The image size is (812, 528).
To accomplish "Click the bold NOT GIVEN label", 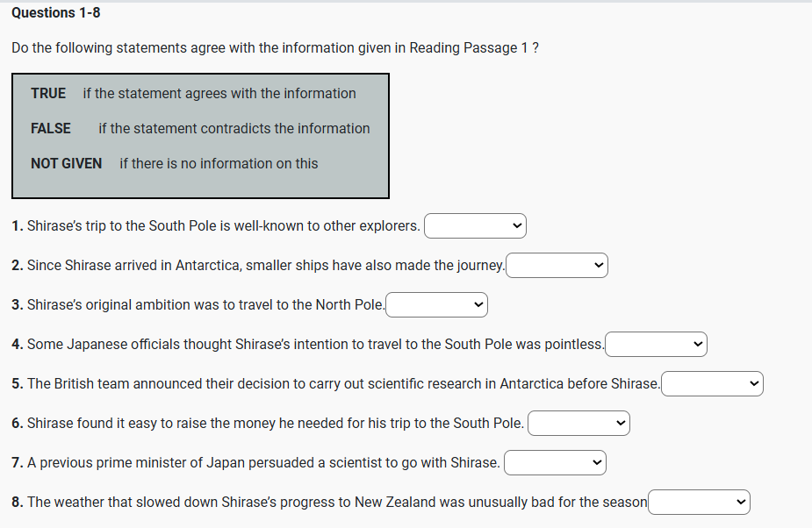I will 66,163.
